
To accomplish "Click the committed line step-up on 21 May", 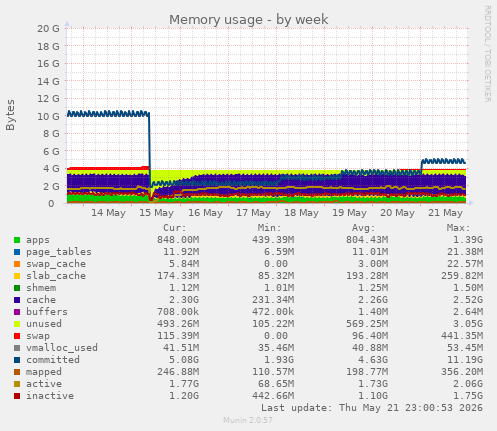I will click(x=422, y=167).
